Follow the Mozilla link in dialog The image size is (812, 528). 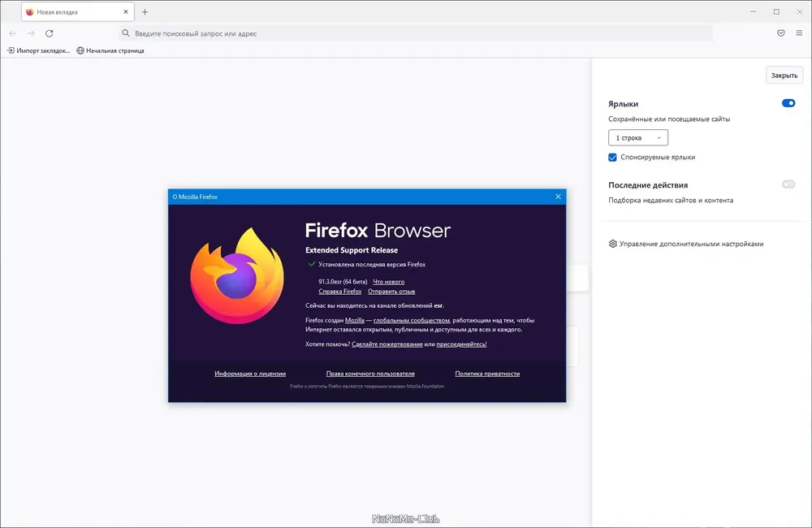click(x=355, y=320)
